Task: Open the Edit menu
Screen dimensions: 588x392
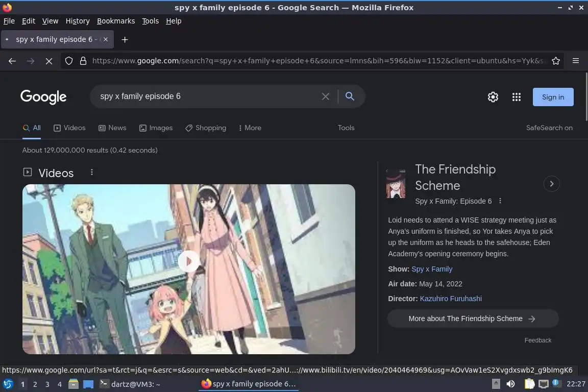Action: coord(29,21)
